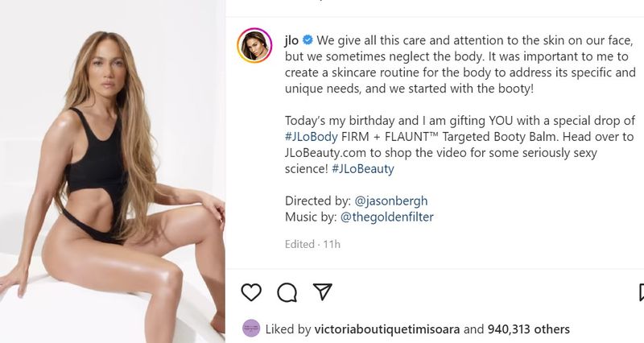
Task: Save the post with the bookmark icon
Action: pos(641,291)
